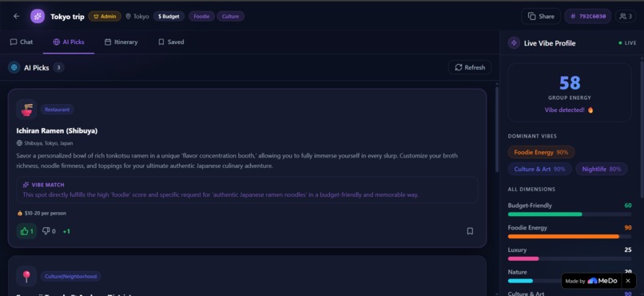The width and height of the screenshot is (644, 296).
Task: Click the Luxury value 25
Action: click(628, 250)
